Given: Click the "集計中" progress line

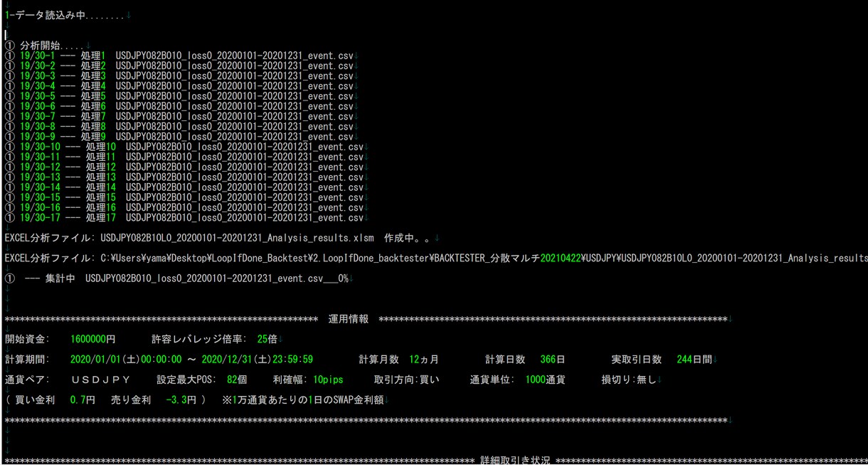Looking at the screenshot, I should 176,277.
